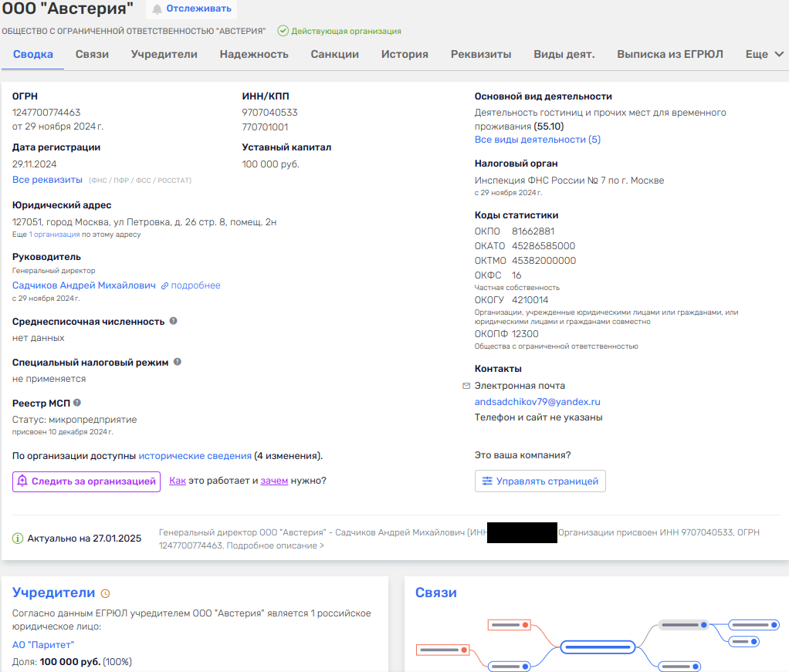
Task: Click the ОКТМО code 45382000000
Action: click(x=544, y=260)
